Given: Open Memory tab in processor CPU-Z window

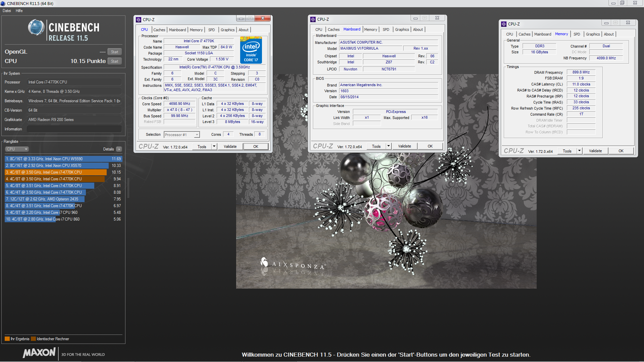Looking at the screenshot, I should (x=196, y=30).
